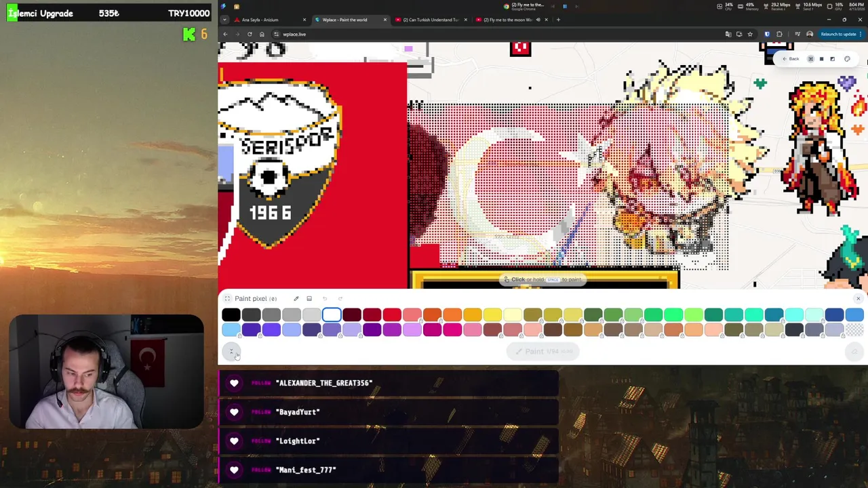Click the eraser button at palette bottom right
This screenshot has width=868, height=488.
pos(854,351)
